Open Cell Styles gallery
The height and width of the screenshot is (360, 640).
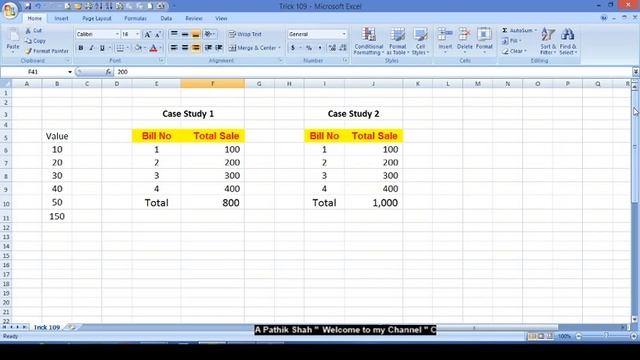(x=420, y=41)
